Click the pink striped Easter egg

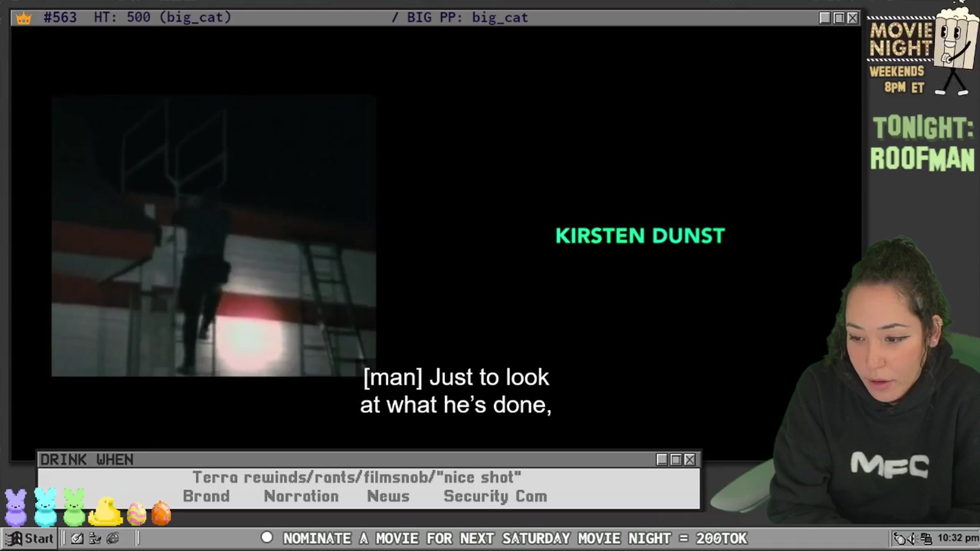coord(136,514)
